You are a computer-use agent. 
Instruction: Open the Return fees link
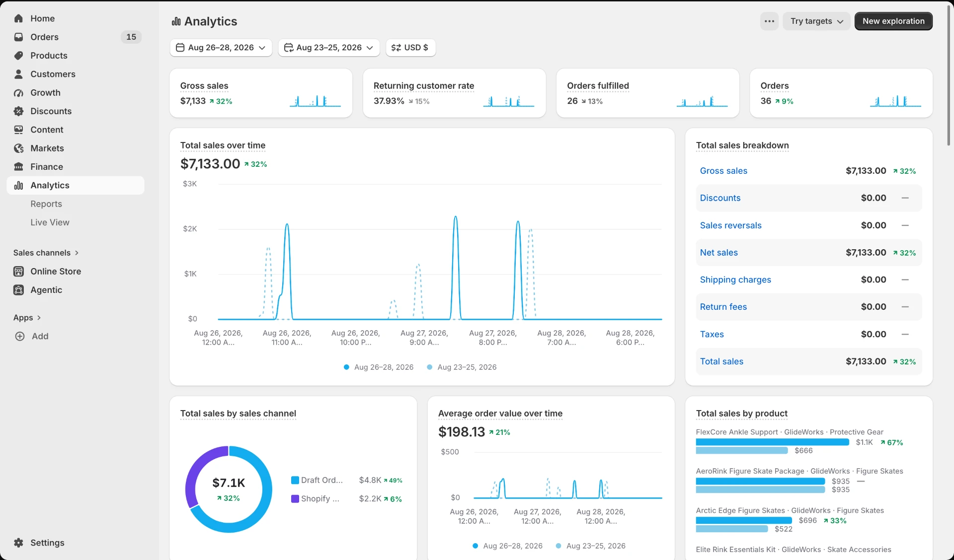point(723,307)
